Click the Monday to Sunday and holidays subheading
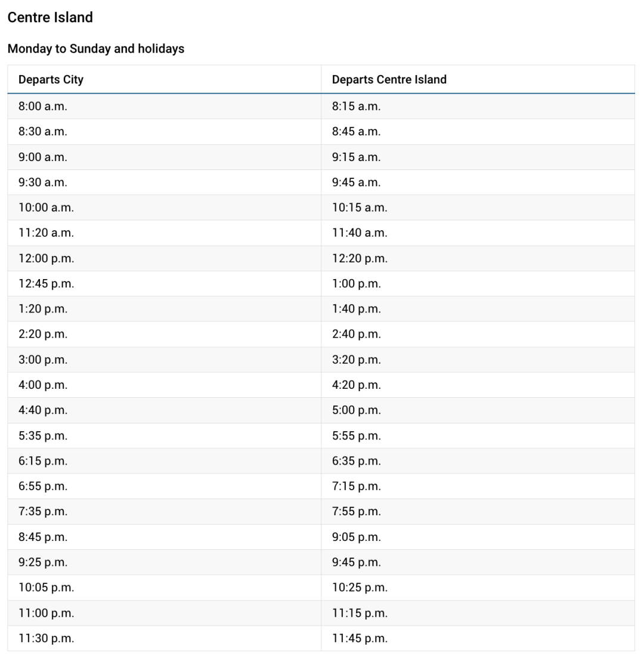 (96, 49)
